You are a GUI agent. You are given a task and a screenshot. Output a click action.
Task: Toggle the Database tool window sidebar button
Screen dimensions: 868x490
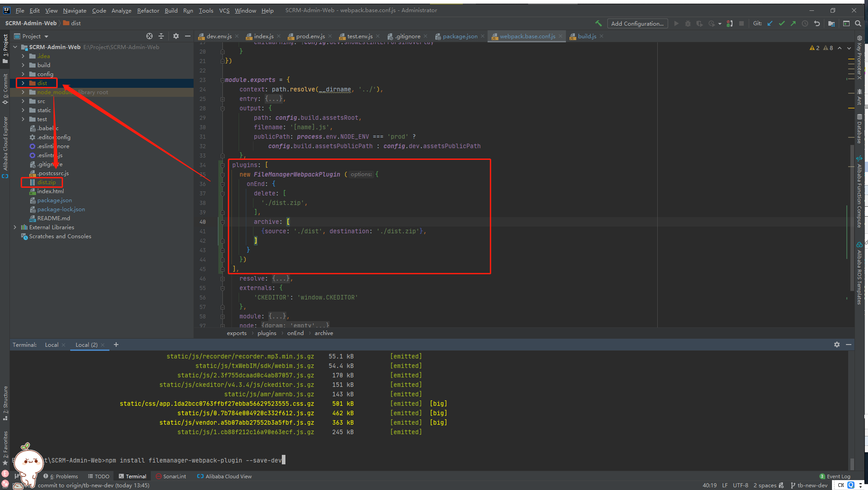859,129
